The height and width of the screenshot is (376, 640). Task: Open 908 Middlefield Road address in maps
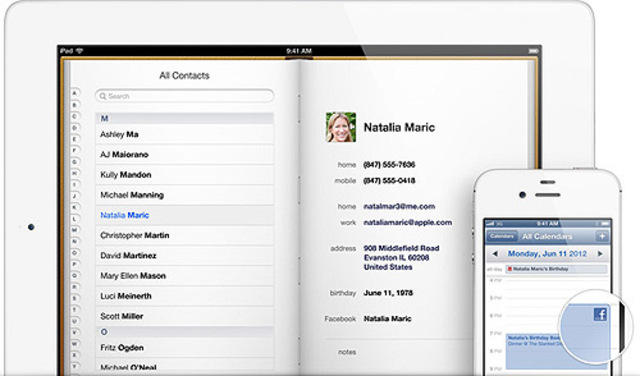[x=401, y=258]
